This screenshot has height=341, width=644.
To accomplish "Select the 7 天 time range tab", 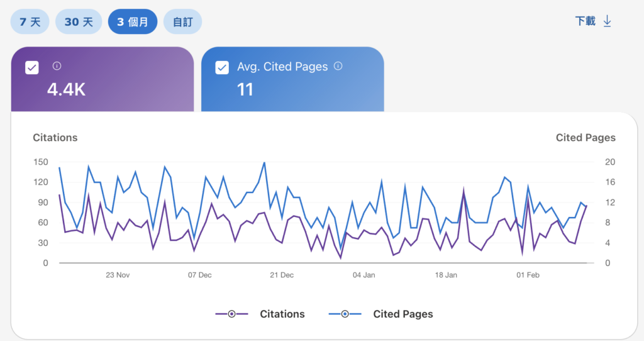I will pyautogui.click(x=30, y=22).
